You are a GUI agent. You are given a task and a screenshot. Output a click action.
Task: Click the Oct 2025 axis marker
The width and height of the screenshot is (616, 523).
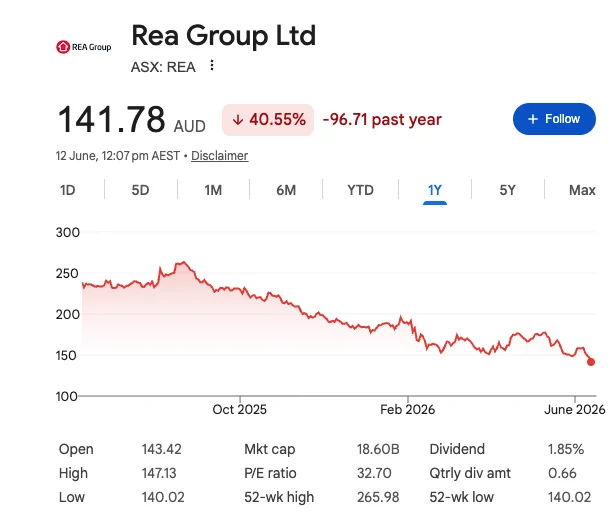pos(240,409)
